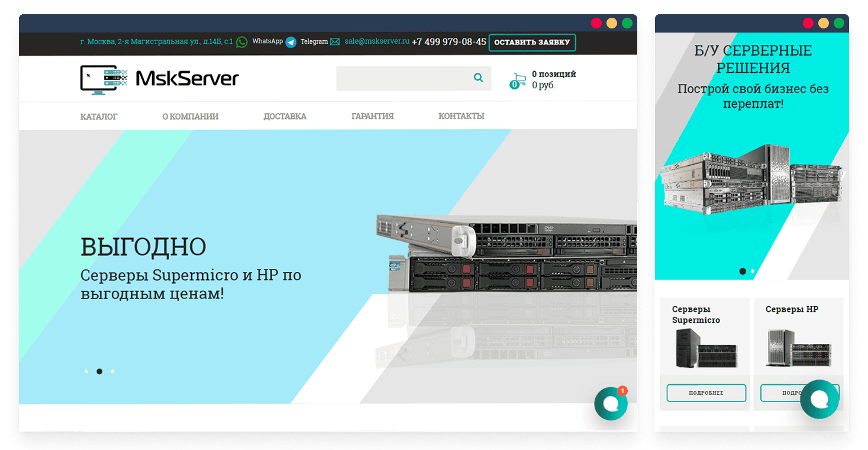This screenshot has width=868, height=450.
Task: Click the 'Серверы HP' card title
Action: pyautogui.click(x=792, y=309)
